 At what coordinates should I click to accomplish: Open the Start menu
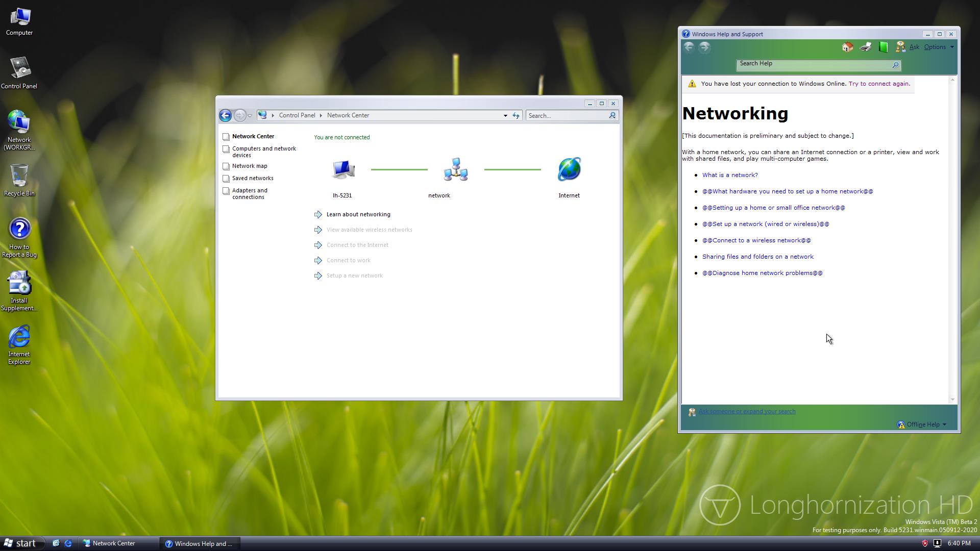pos(20,543)
